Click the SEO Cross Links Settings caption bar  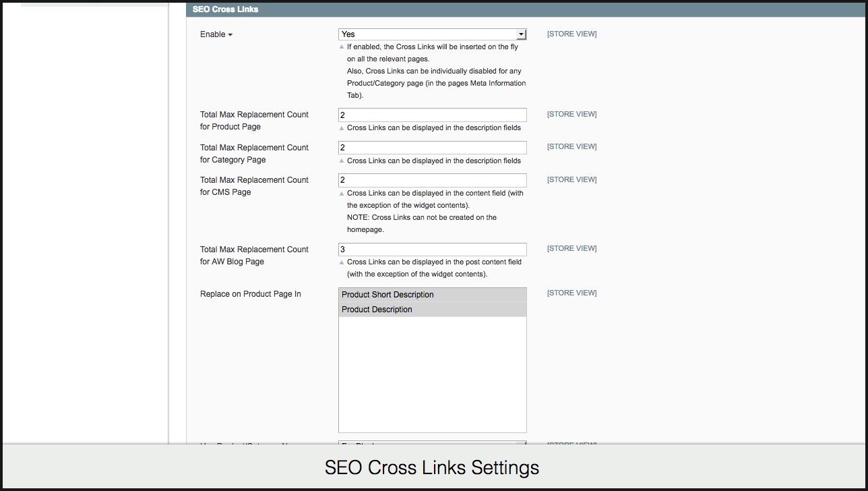coord(432,467)
